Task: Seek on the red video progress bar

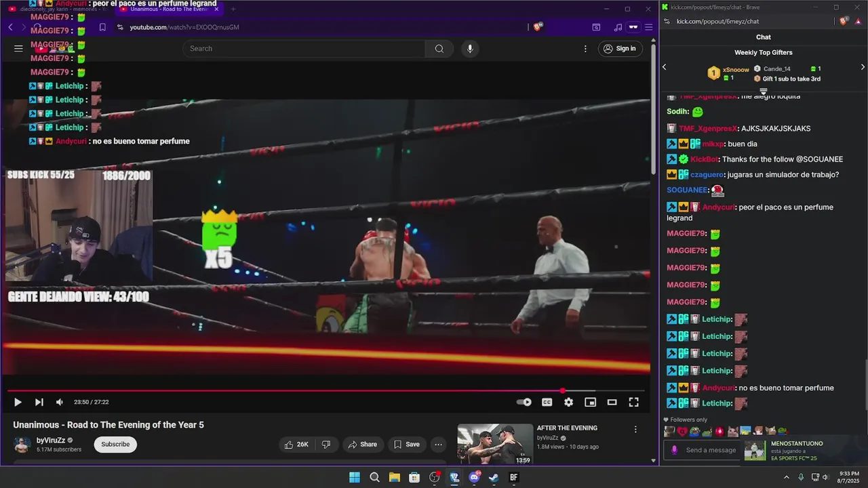Action: click(325, 390)
